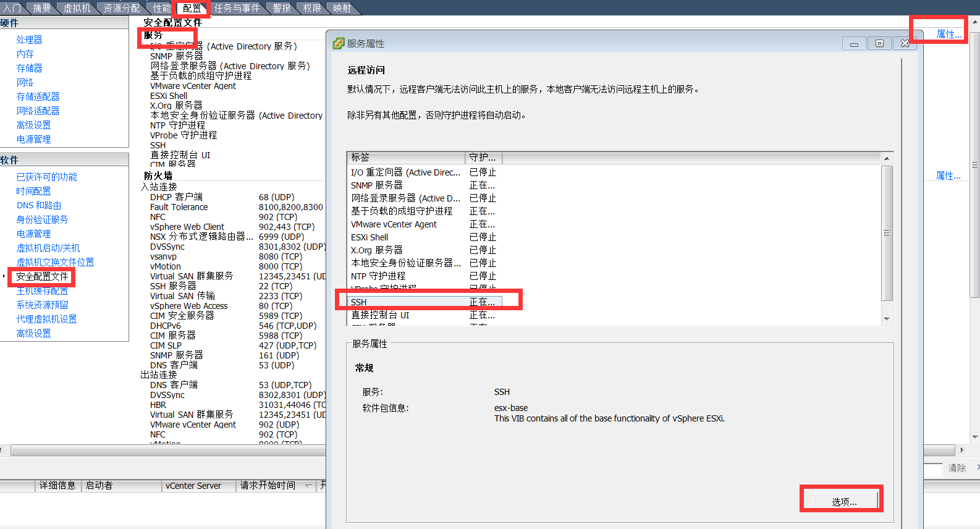This screenshot has height=529, width=980.
Task: Click the service list scrollbar thumb
Action: (887, 233)
